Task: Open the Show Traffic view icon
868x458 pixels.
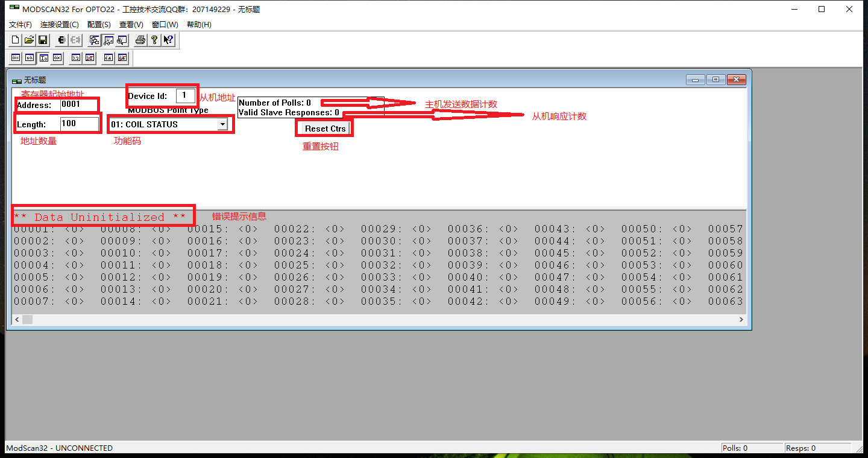Action: [122, 40]
